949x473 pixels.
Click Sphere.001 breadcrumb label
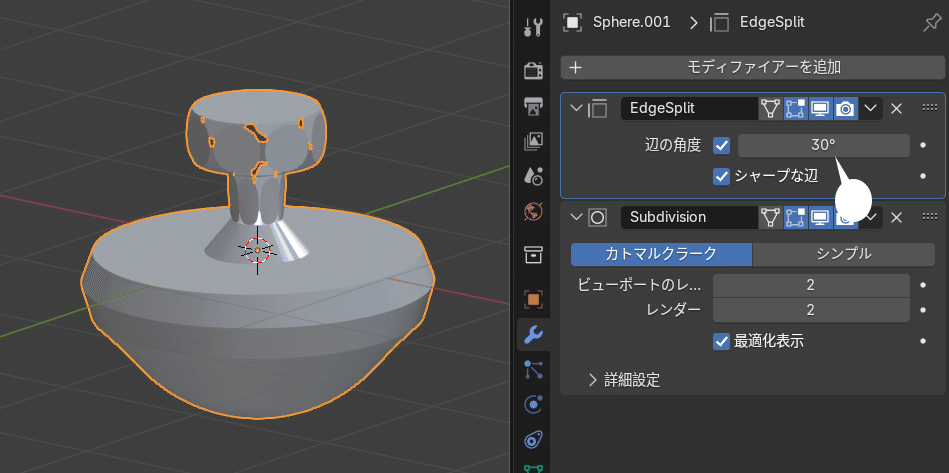coord(631,23)
